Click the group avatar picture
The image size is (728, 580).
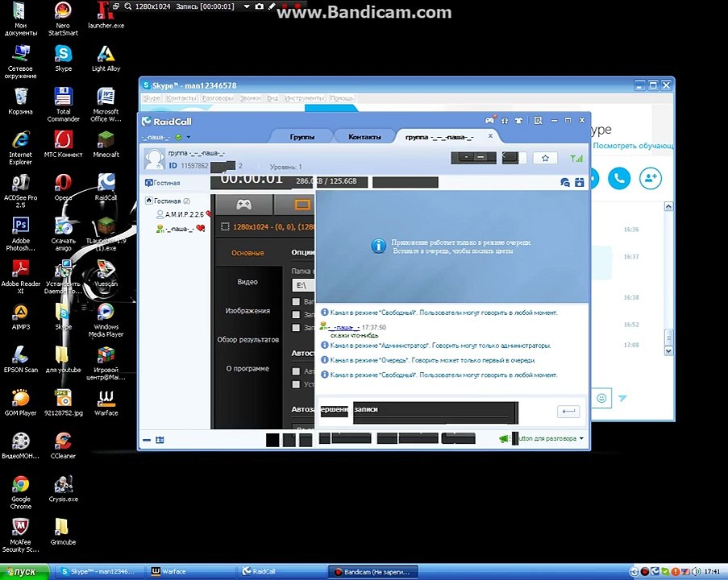click(154, 159)
